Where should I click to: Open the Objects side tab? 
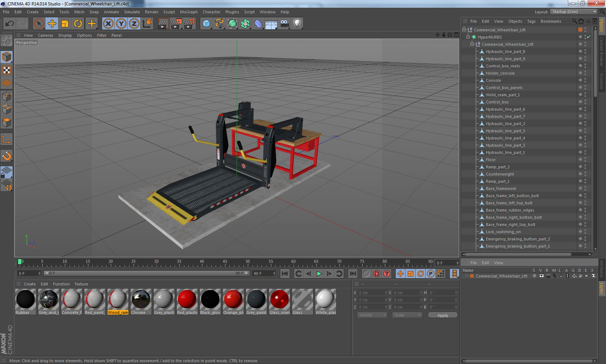602,25
